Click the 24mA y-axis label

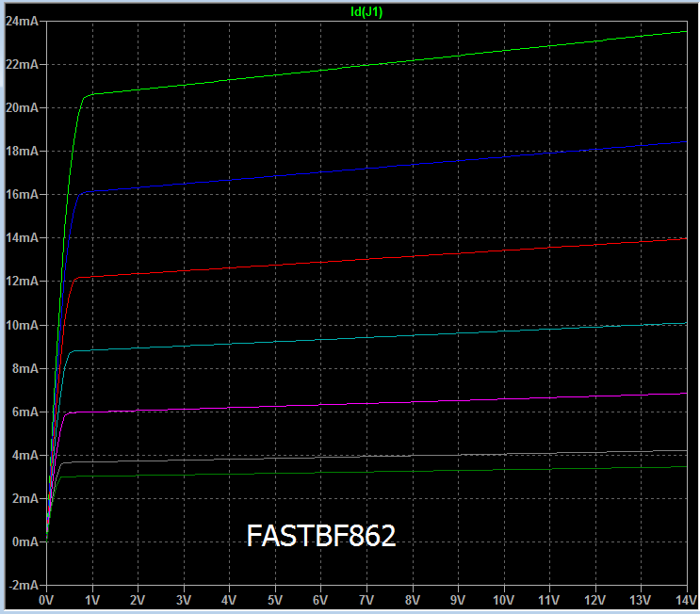22,21
